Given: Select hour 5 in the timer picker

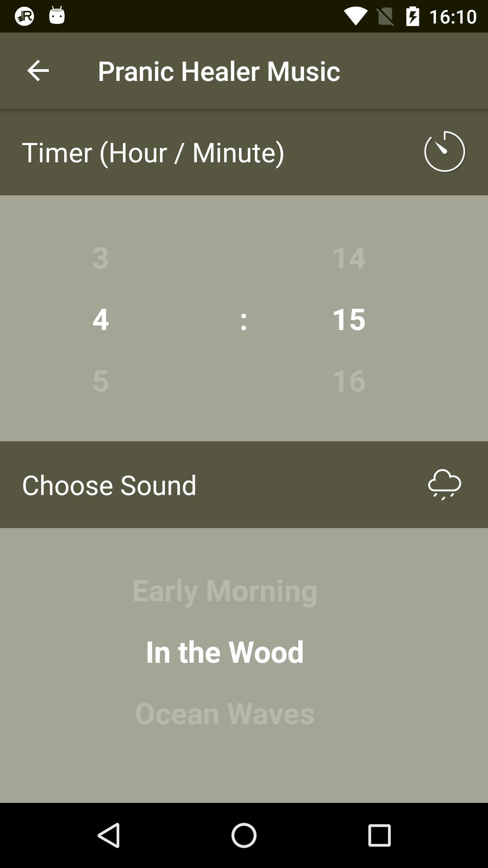Looking at the screenshot, I should coord(100,380).
